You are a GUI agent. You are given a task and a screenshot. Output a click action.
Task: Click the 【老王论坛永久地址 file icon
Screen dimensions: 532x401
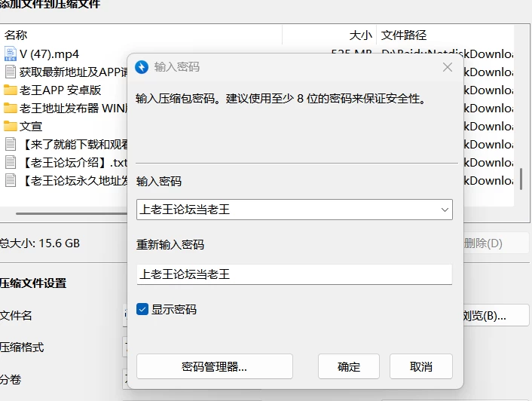(11, 180)
